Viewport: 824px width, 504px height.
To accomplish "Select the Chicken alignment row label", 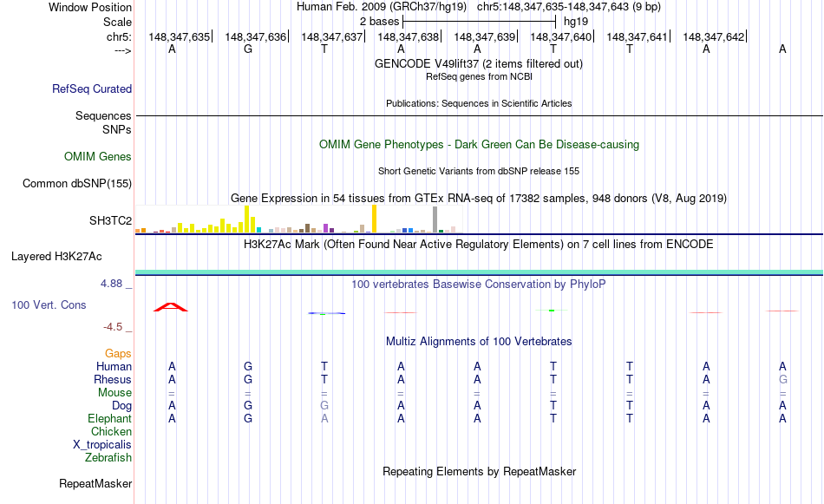I will click(x=111, y=431).
